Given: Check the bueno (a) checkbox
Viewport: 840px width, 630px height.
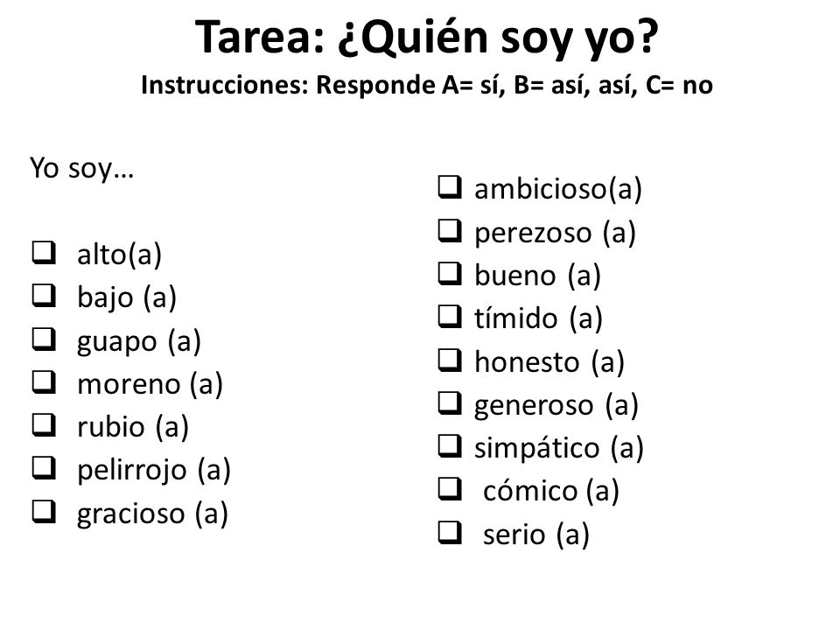Looking at the screenshot, I should [450, 274].
